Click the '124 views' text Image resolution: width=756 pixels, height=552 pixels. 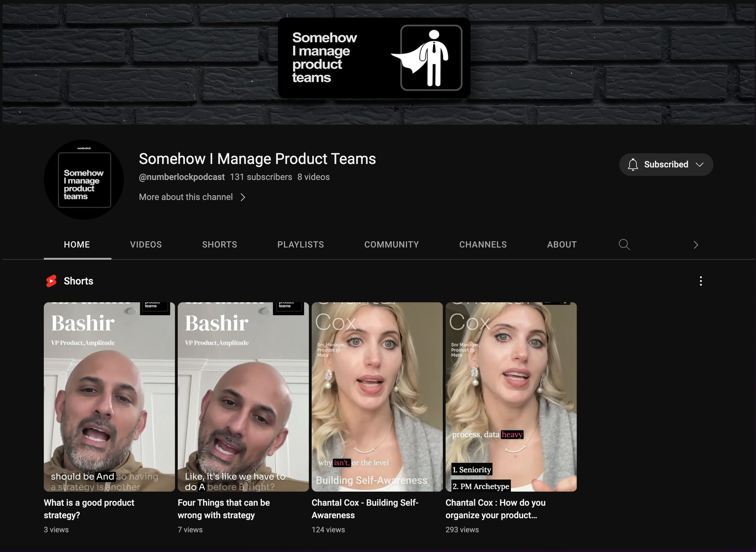coord(328,529)
